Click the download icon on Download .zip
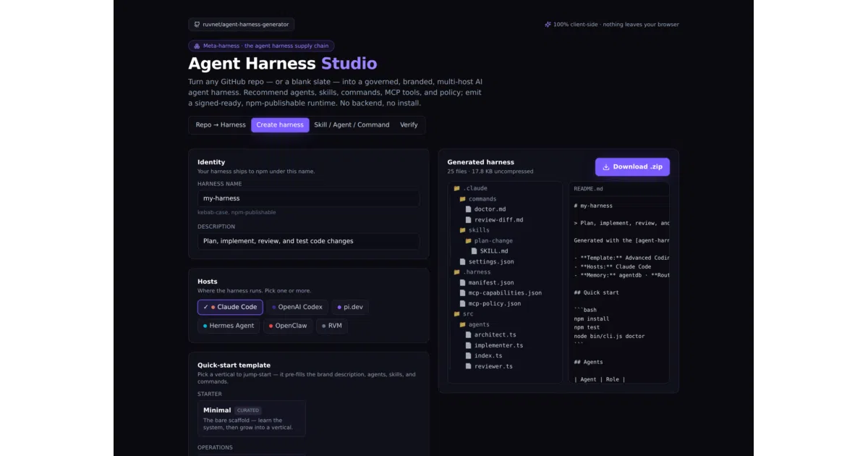This screenshot has width=868, height=456. pos(606,166)
